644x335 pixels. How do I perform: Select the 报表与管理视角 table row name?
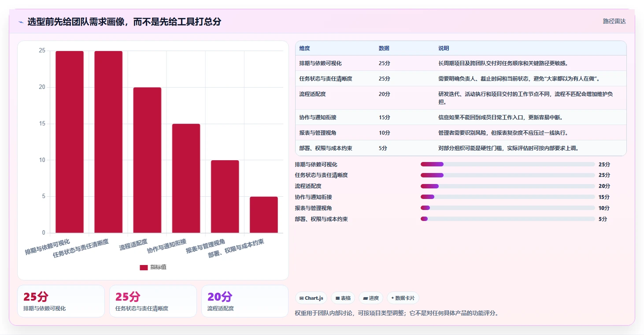click(318, 133)
